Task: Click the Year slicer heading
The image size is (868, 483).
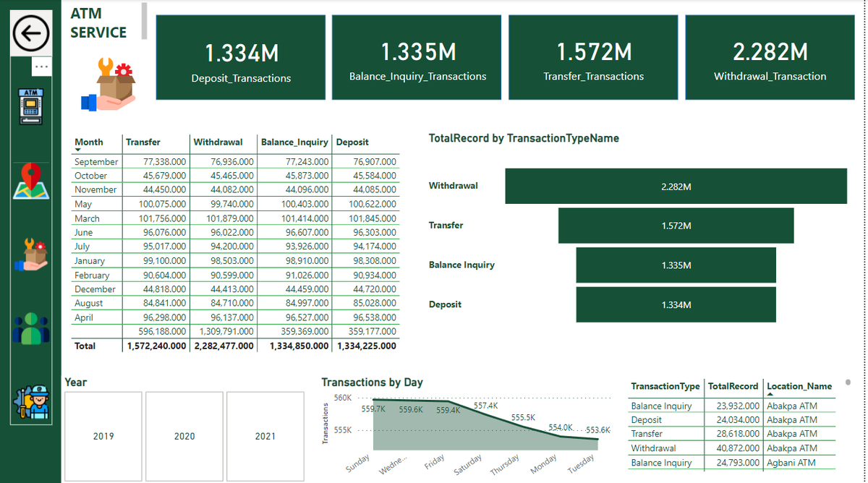Action: [x=75, y=382]
